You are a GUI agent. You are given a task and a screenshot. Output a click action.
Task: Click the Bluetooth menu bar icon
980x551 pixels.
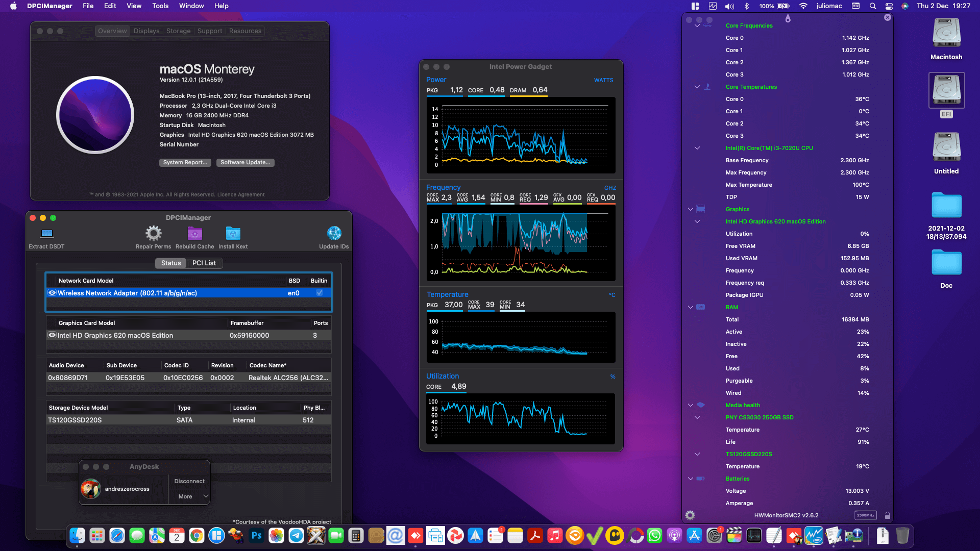(x=746, y=6)
